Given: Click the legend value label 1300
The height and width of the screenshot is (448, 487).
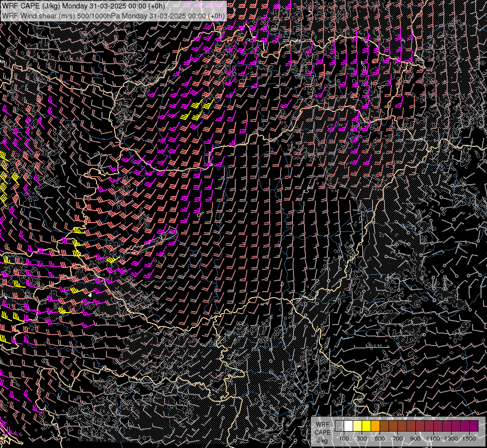Looking at the screenshot, I should (451, 439).
